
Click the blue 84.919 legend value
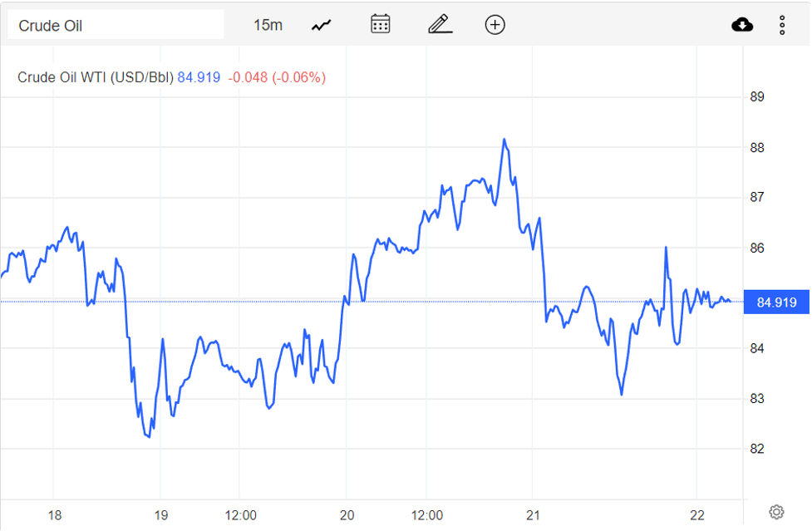click(199, 77)
